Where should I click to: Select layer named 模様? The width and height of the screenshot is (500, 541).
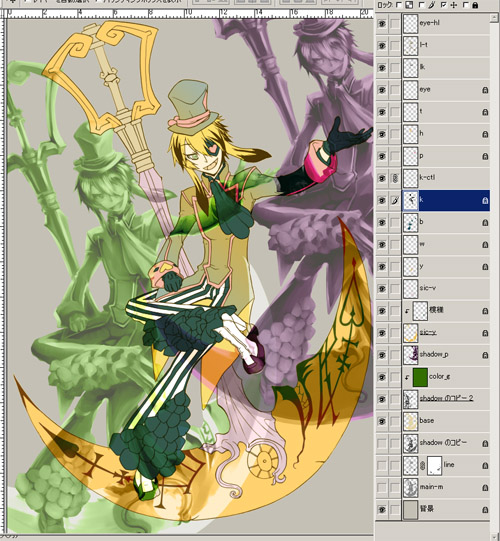pos(436,310)
